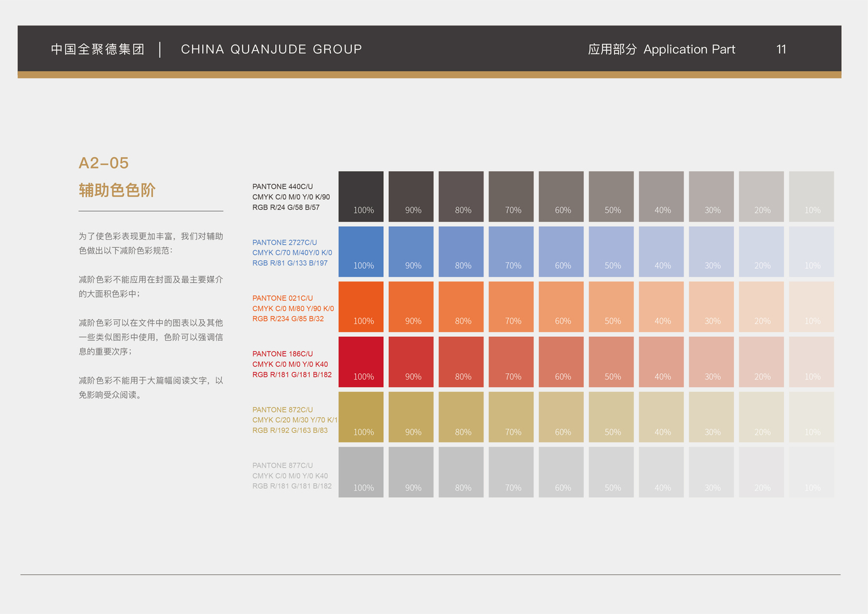Click the 100% Pantone 872C gold swatch
This screenshot has width=868, height=614.
[361, 417]
